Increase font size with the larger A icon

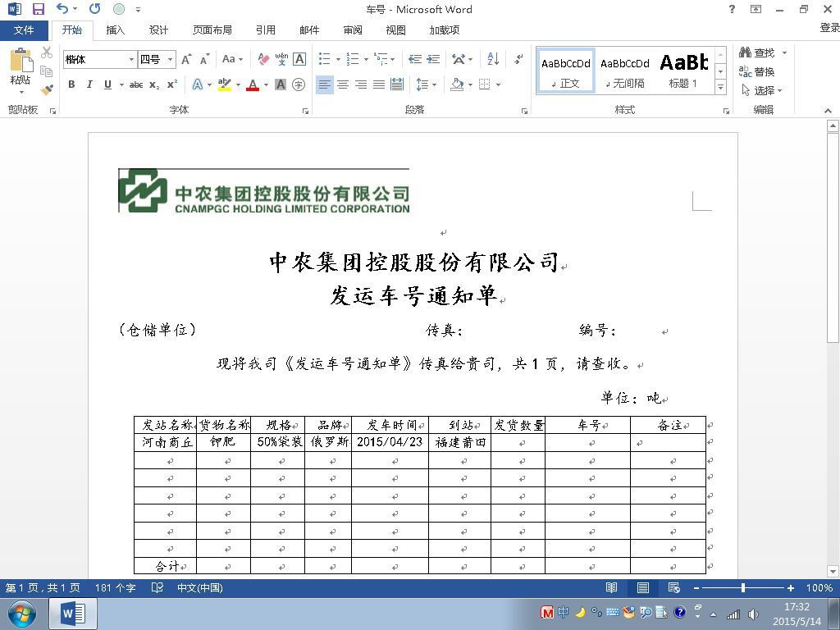tap(186, 59)
